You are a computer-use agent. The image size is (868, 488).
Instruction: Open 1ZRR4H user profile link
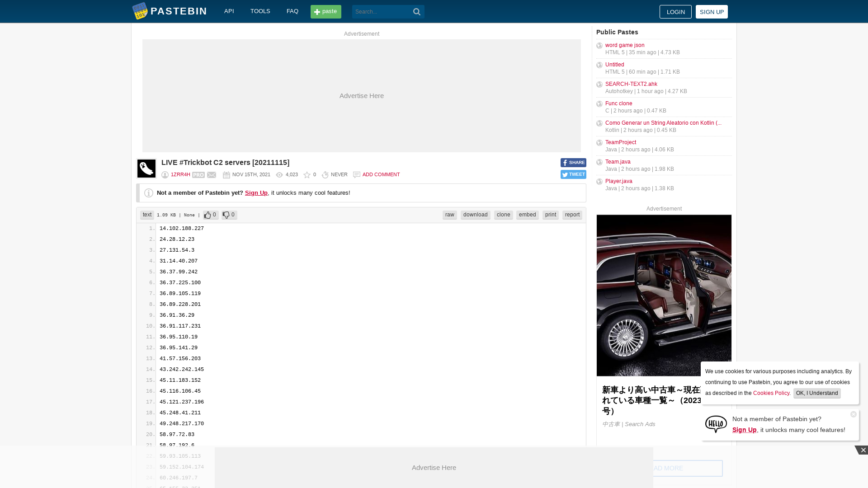[x=180, y=175]
